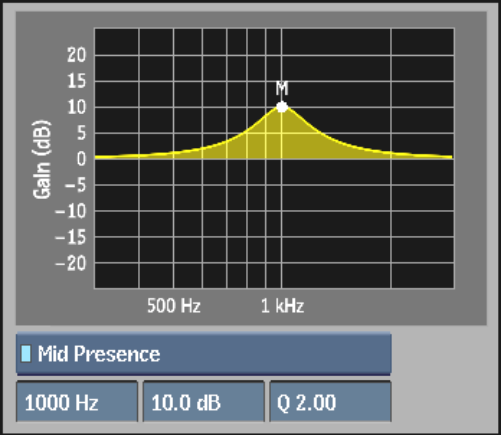This screenshot has height=435, width=501.
Task: Click the Q 2.00 bandwidth field
Action: click(330, 402)
